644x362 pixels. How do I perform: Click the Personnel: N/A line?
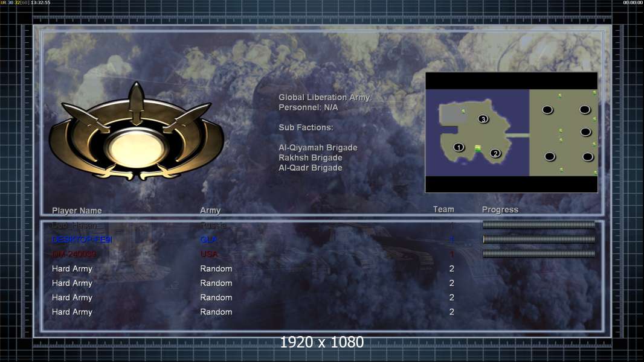pos(308,107)
